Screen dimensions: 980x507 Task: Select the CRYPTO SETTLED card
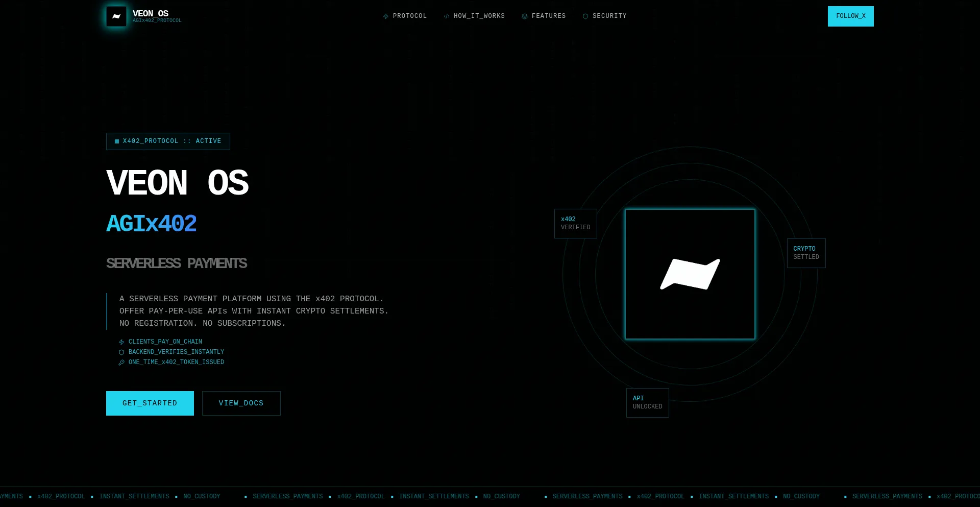(x=806, y=253)
